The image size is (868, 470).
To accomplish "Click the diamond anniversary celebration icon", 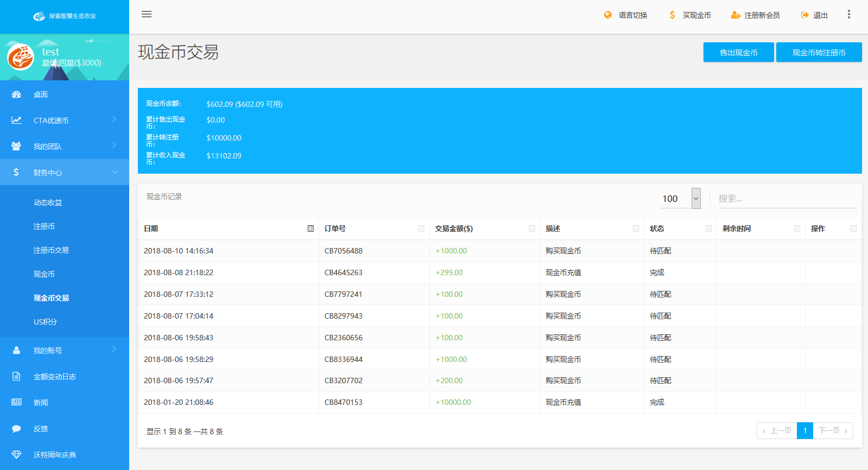I will tap(16, 455).
